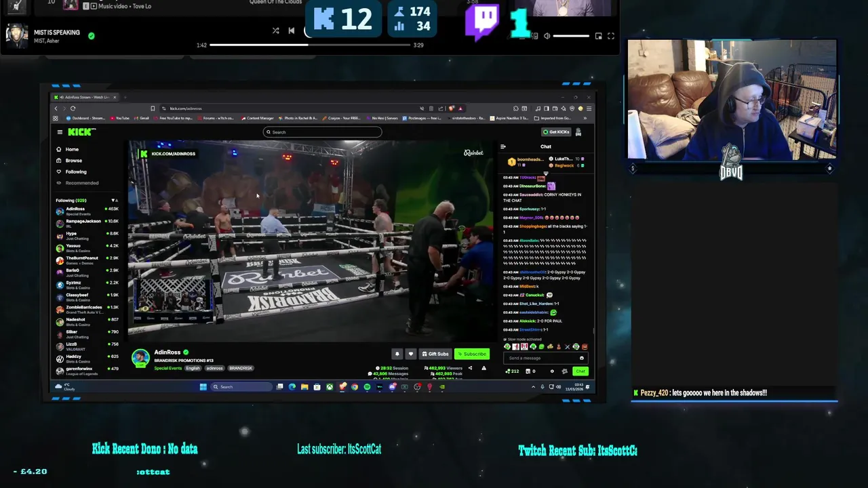The image size is (868, 488).
Task: Open Xbox app from the taskbar
Action: 330,387
